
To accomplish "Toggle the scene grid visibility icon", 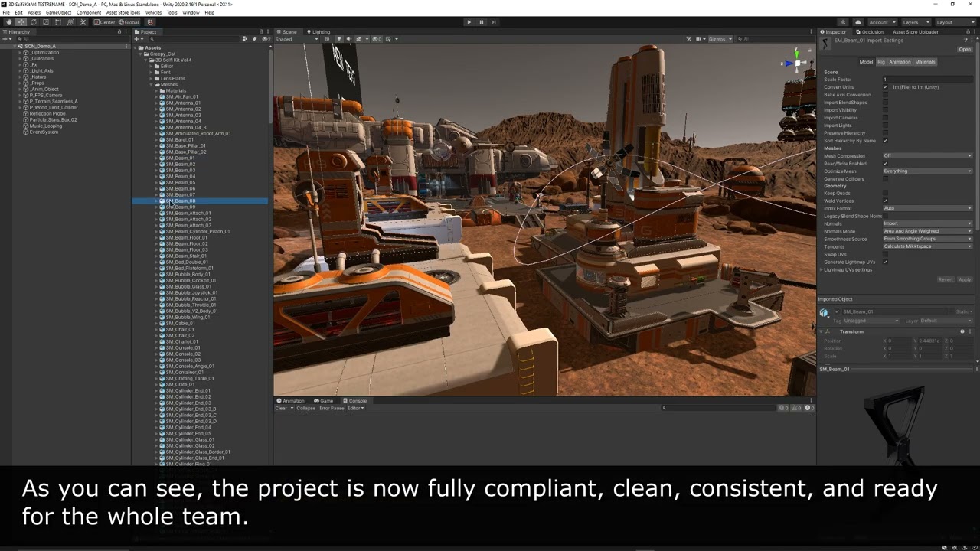I will click(x=388, y=39).
